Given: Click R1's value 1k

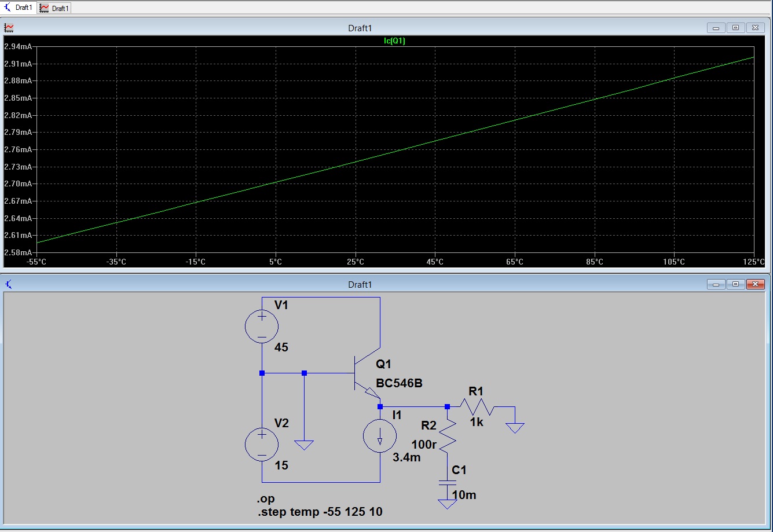Looking at the screenshot, I should (477, 423).
